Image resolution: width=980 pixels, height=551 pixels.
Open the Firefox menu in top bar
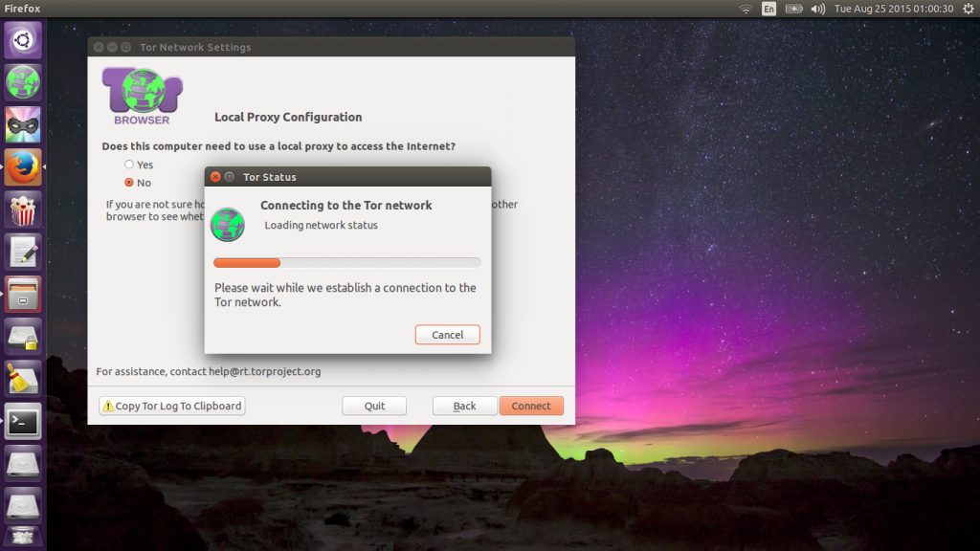coord(23,9)
